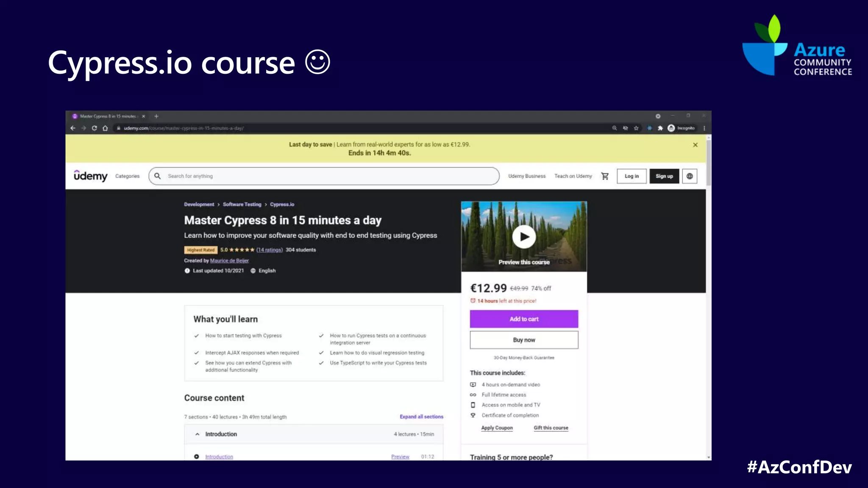Viewport: 868px width, 488px height.
Task: Click the udemy.com address bar
Action: coord(360,128)
